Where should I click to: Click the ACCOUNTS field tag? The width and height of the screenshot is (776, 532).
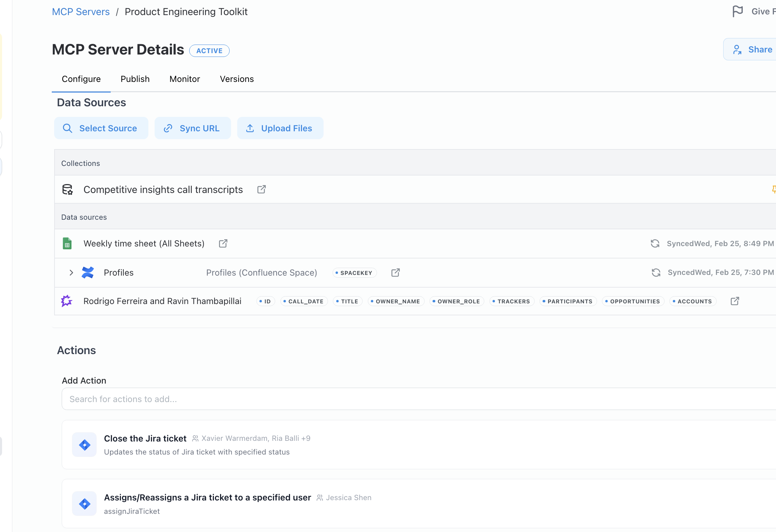[x=693, y=301]
